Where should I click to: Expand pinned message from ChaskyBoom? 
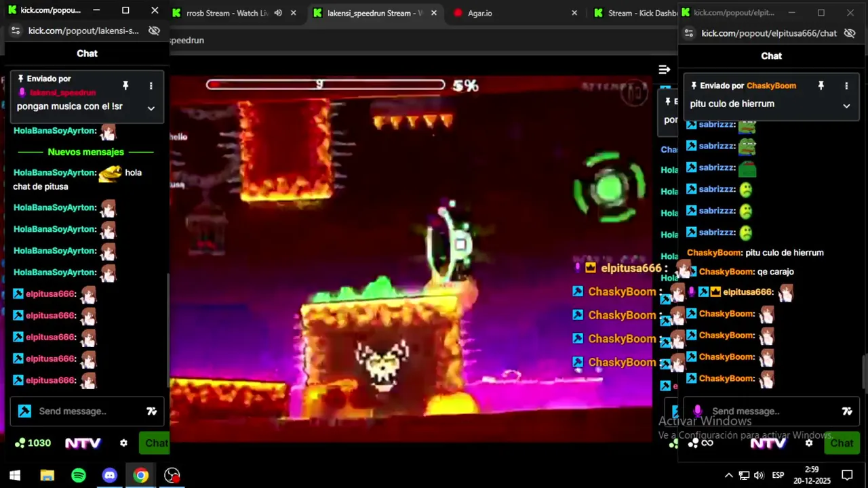846,105
